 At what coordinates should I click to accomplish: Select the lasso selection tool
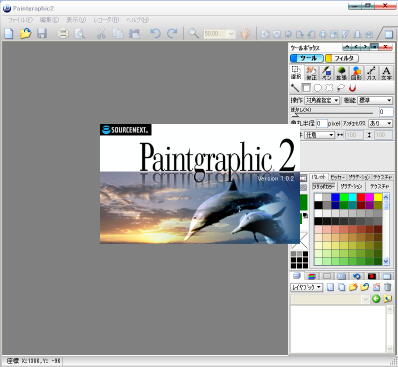(341, 88)
